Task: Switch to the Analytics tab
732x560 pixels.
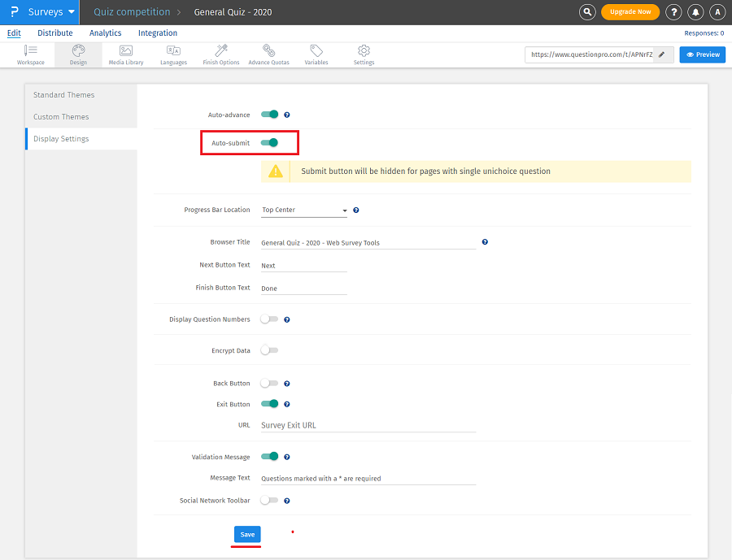Action: coord(105,33)
